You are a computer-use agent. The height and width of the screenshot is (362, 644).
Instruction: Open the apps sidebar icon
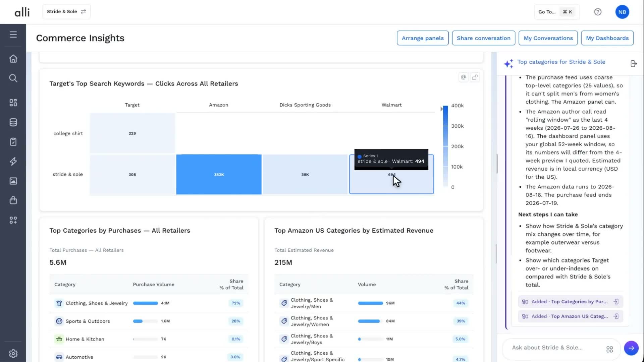[x=13, y=220]
